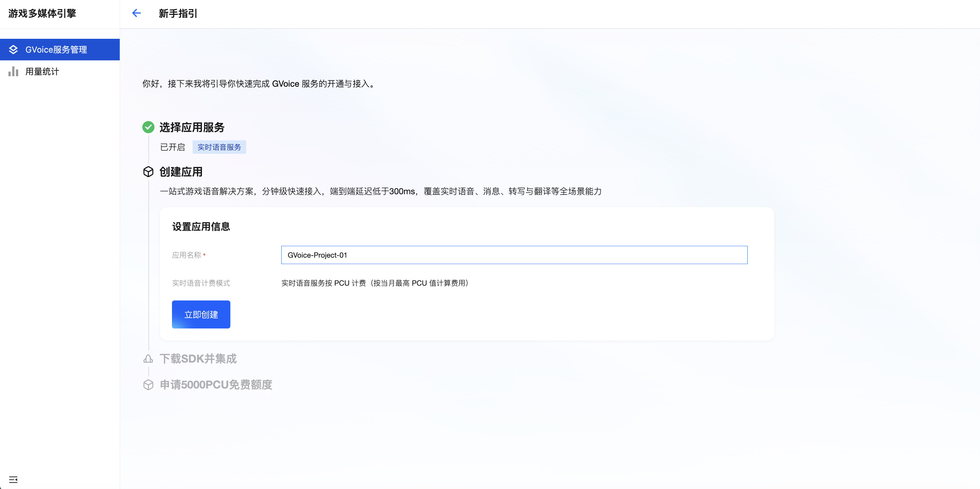This screenshot has width=980, height=489.
Task: Click the GVoice服务管理 layers icon
Action: pos(13,50)
